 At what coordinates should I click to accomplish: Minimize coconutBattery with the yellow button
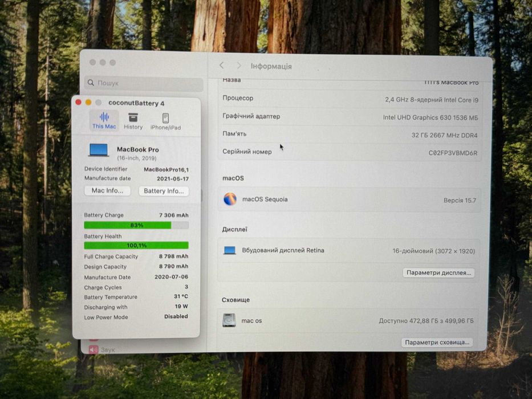point(88,102)
